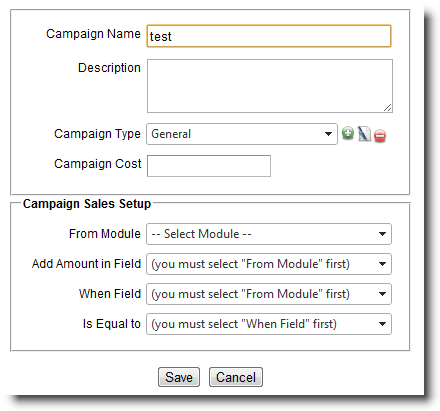Screen dimensions: 440x411
Task: Click the Campaign Cost label
Action: 98,164
